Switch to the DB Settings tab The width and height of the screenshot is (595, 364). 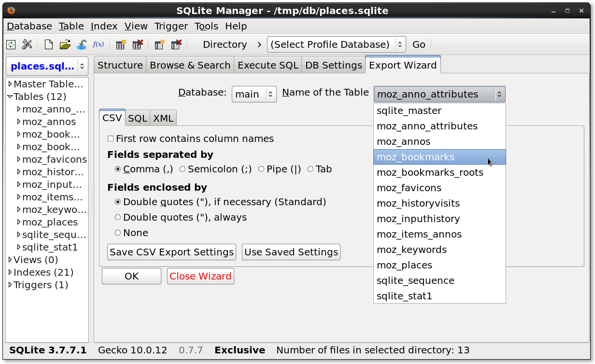click(x=334, y=65)
